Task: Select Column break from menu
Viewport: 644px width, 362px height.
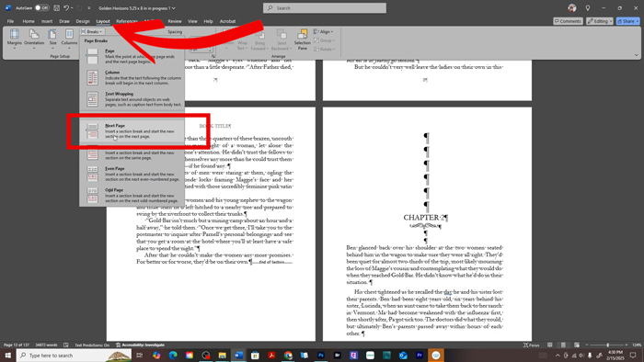Action: click(x=132, y=77)
